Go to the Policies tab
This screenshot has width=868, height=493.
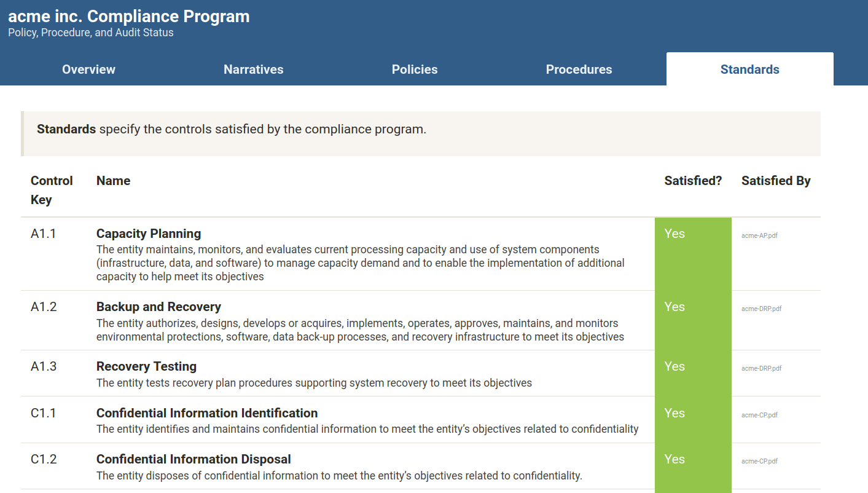click(415, 69)
